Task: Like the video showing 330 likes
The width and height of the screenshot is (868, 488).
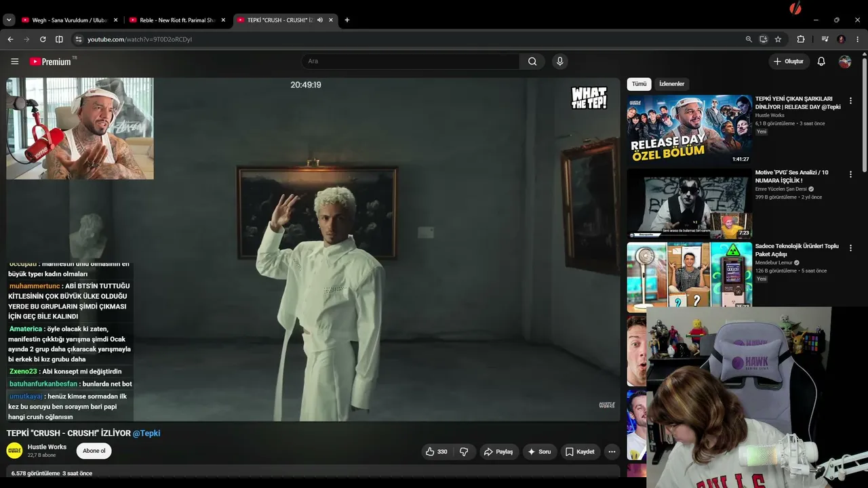Action: click(436, 451)
